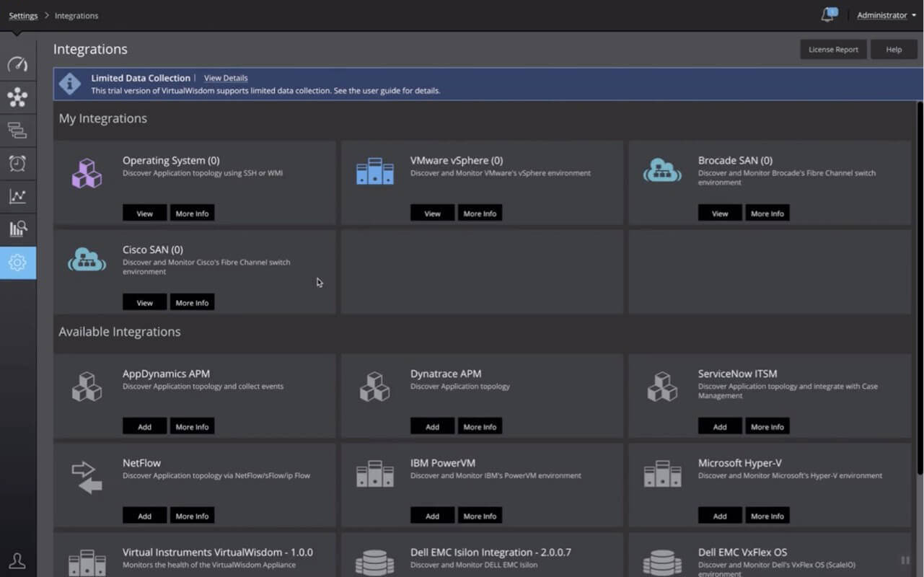Add the Microsoft Hyper-V integration
The width and height of the screenshot is (924, 577).
pyautogui.click(x=720, y=516)
